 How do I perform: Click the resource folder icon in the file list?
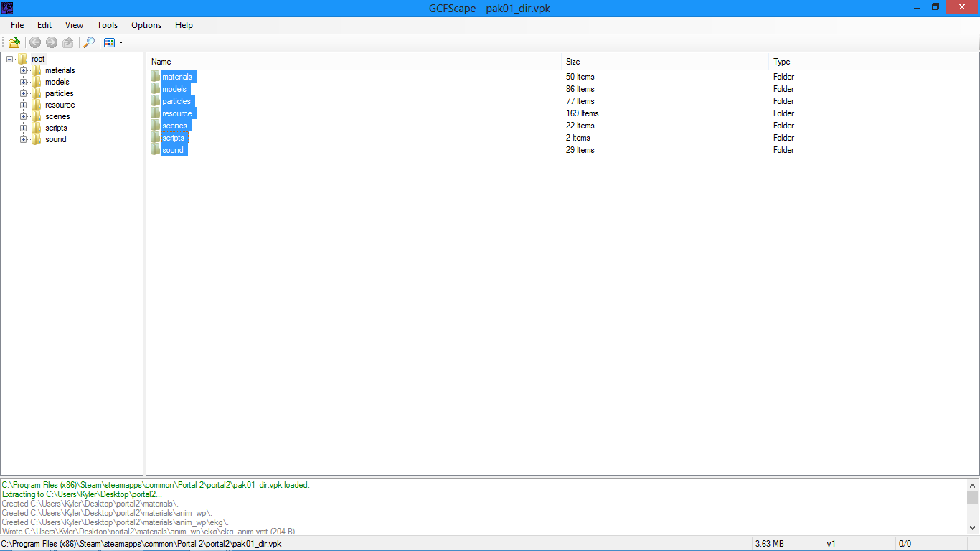156,113
